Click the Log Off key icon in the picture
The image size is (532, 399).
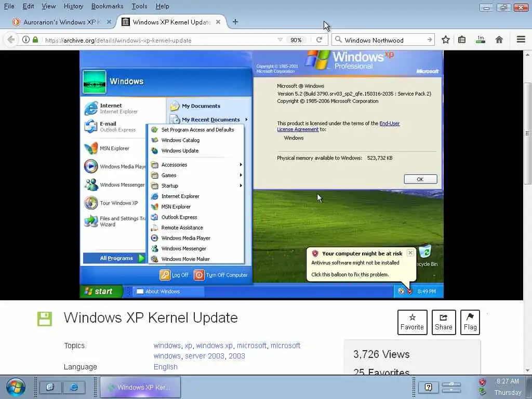click(x=165, y=275)
